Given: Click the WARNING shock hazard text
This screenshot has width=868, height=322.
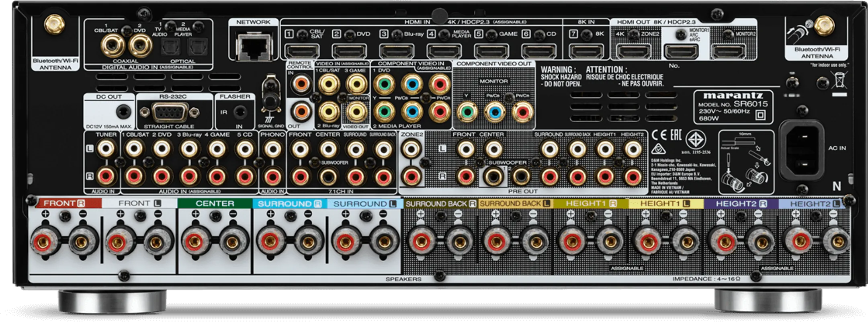Looking at the screenshot, I should (x=561, y=76).
